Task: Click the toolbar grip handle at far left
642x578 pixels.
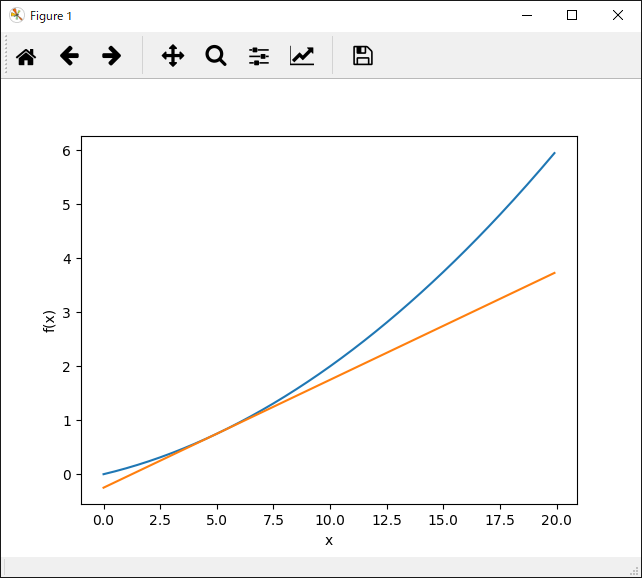Action: coord(6,56)
